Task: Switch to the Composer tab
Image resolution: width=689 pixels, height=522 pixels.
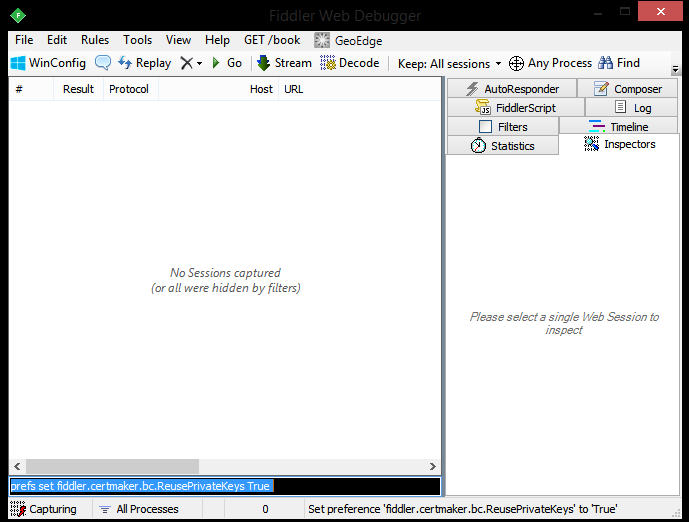Action: (627, 89)
